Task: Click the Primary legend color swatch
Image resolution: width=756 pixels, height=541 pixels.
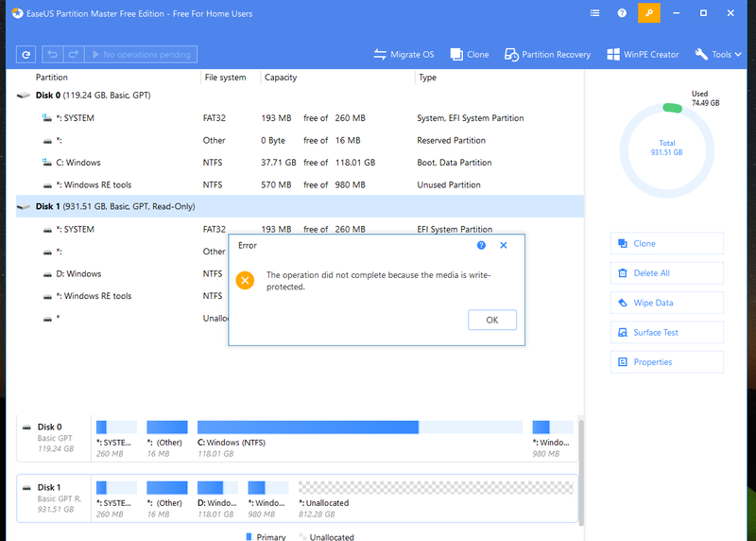Action: pyautogui.click(x=249, y=536)
